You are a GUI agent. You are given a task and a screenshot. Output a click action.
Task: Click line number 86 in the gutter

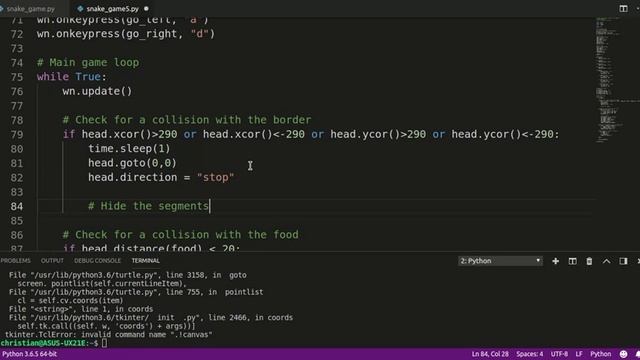click(x=17, y=235)
